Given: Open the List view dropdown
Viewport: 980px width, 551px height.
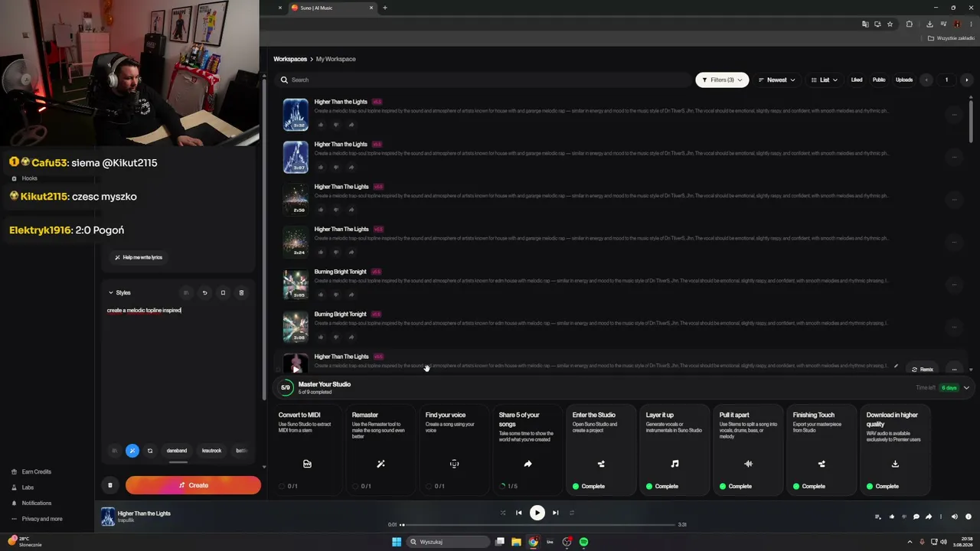Looking at the screenshot, I should click(824, 80).
